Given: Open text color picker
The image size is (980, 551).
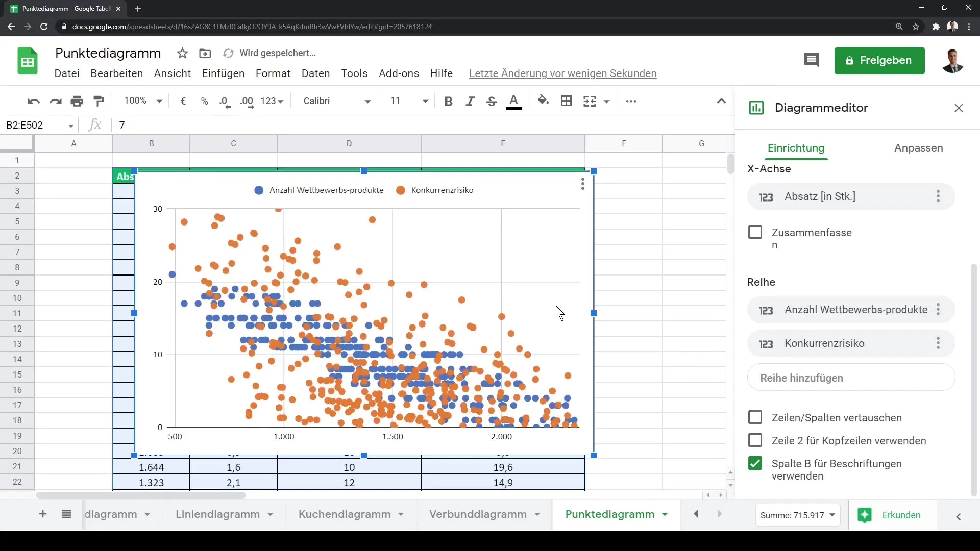Looking at the screenshot, I should (514, 101).
